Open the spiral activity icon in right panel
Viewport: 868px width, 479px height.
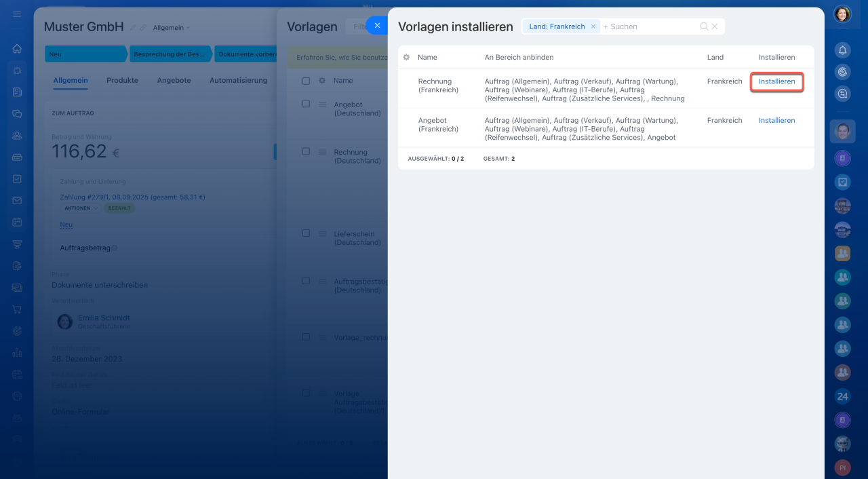tap(842, 72)
